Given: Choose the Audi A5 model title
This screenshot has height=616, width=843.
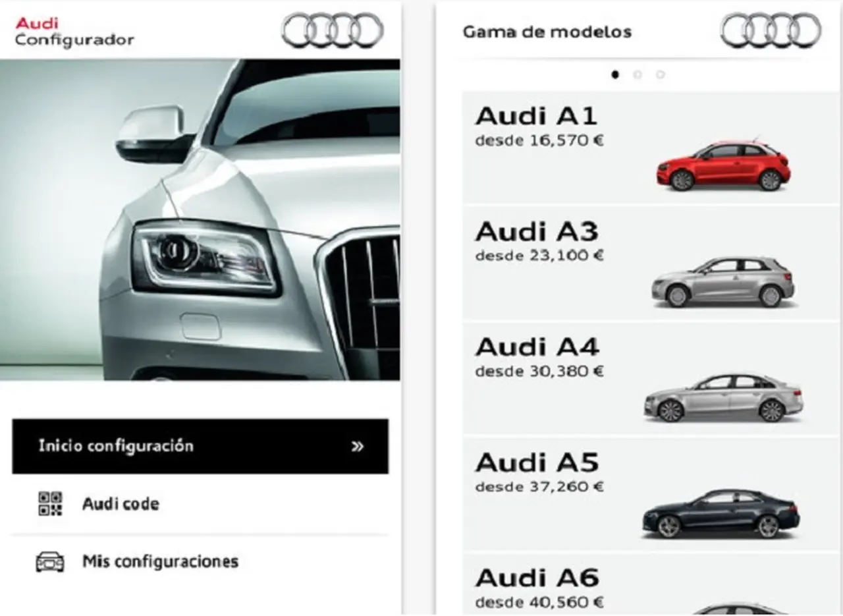Looking at the screenshot, I should pyautogui.click(x=537, y=463).
